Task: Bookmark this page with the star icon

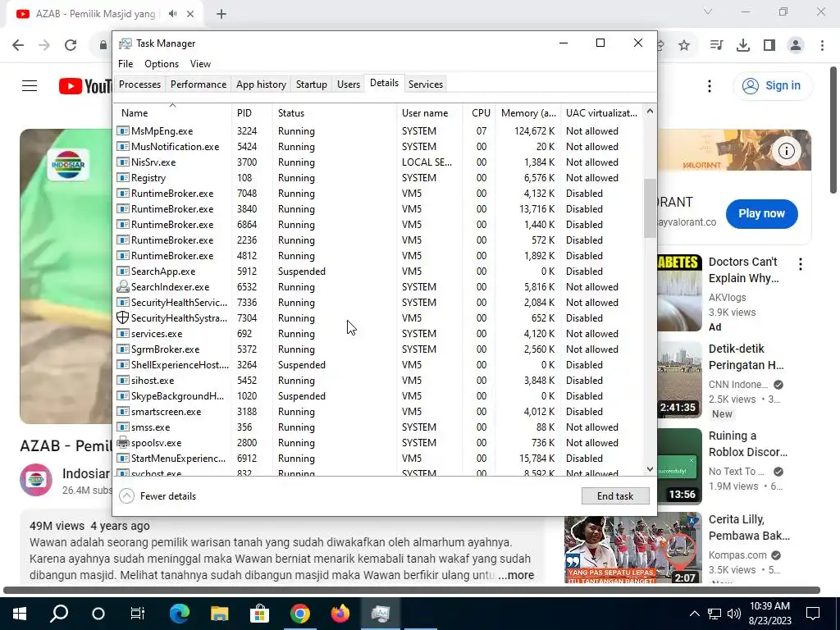Action: point(684,46)
